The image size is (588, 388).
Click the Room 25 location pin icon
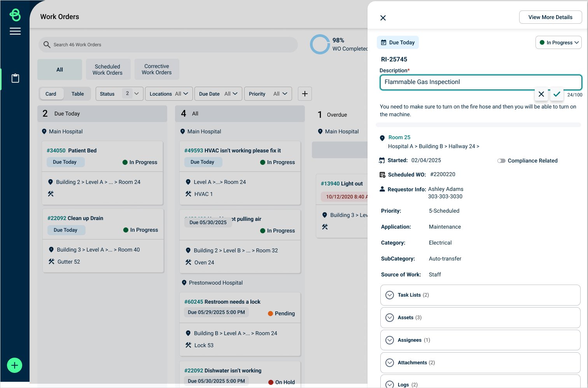(x=382, y=138)
